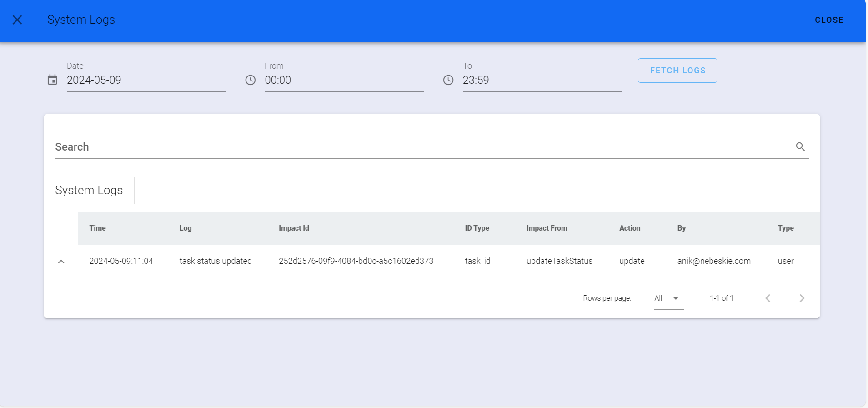
Task: Click the X icon beside System Logs title
Action: [x=17, y=20]
